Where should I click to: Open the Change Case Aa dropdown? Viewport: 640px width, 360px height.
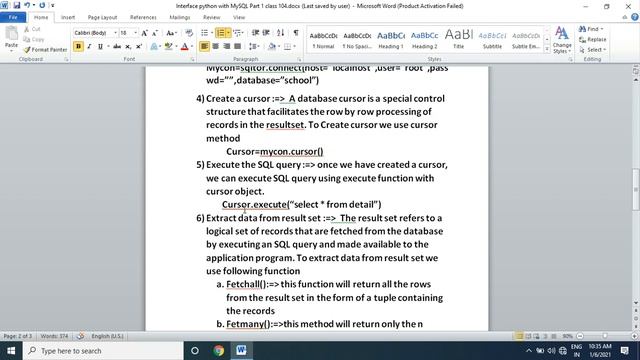pyautogui.click(x=172, y=33)
